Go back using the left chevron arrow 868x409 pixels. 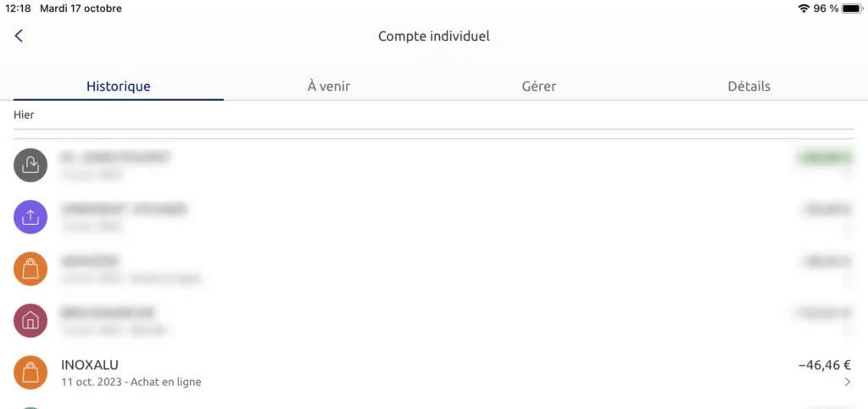pos(19,36)
